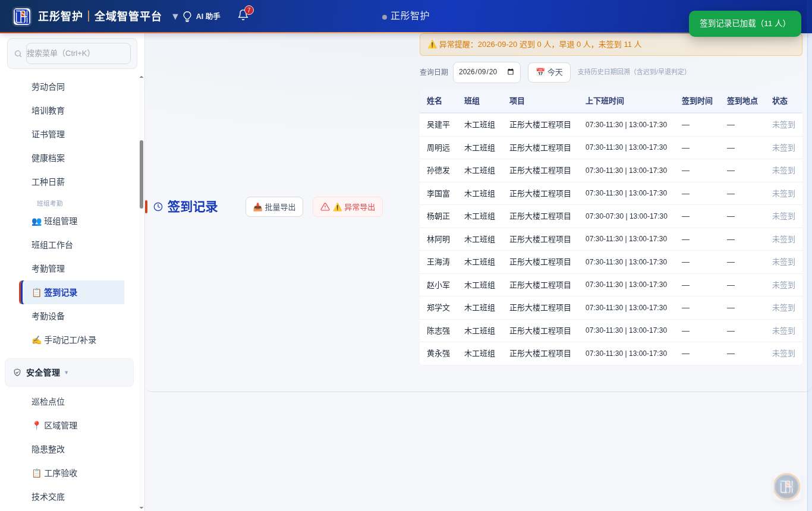Click the 正形智护 label in top bar center
Viewport: 812px width, 511px height.
pos(410,16)
